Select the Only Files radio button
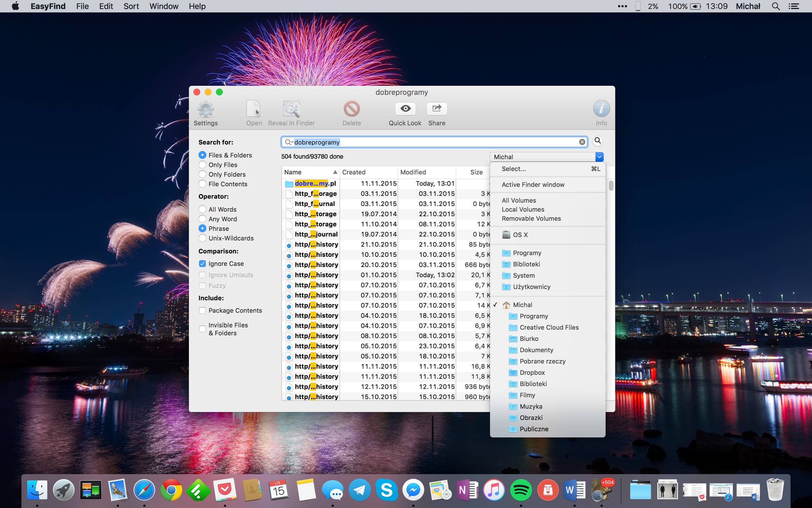Screen dimensions: 812x508 click(x=202, y=165)
